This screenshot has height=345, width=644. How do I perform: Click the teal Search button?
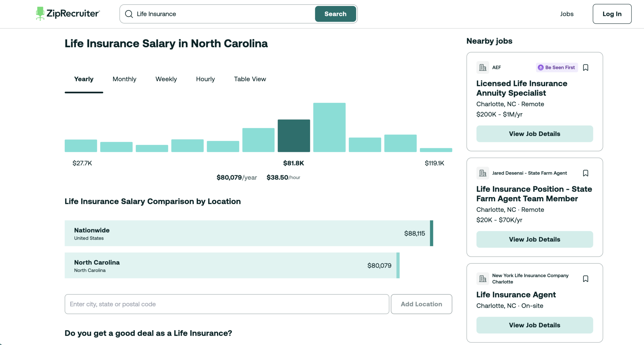tap(336, 14)
